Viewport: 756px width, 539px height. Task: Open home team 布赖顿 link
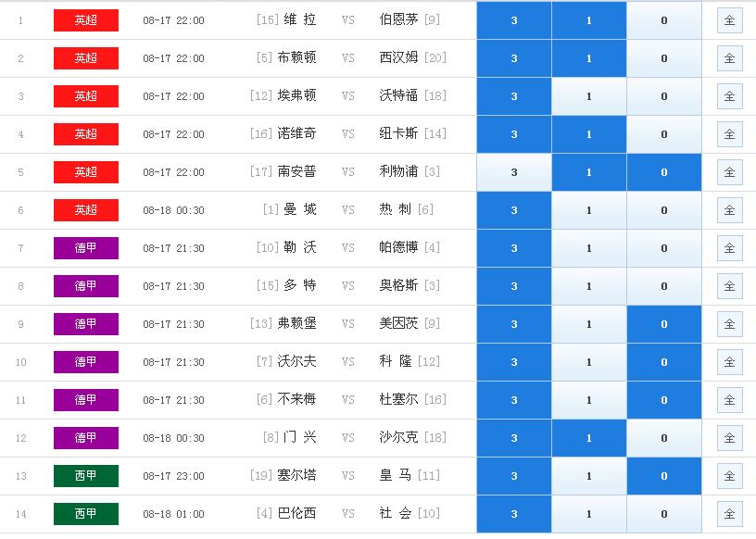tap(297, 57)
